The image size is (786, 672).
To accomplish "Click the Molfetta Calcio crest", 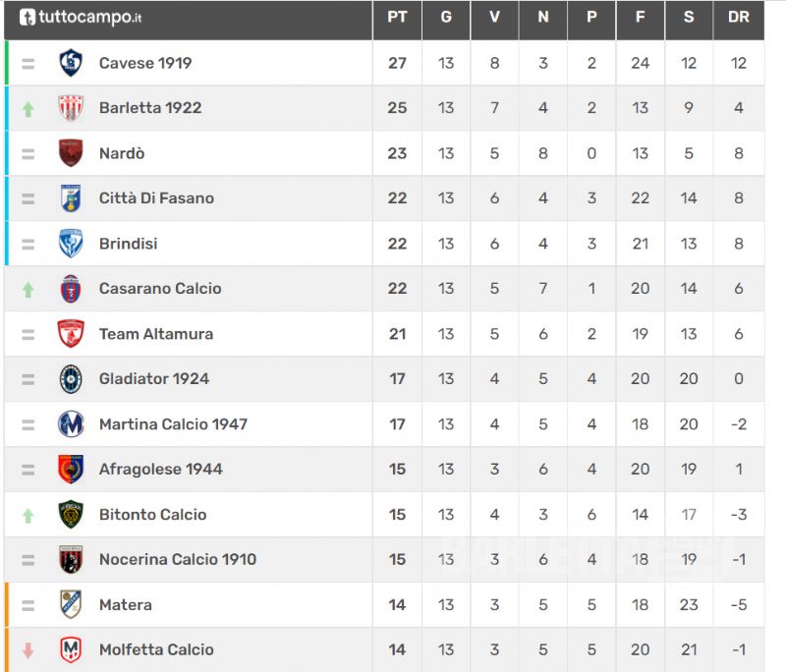I will [71, 649].
